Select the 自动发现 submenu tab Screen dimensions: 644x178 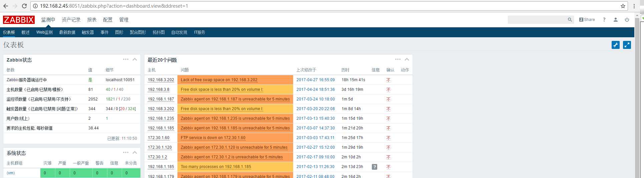point(179,32)
